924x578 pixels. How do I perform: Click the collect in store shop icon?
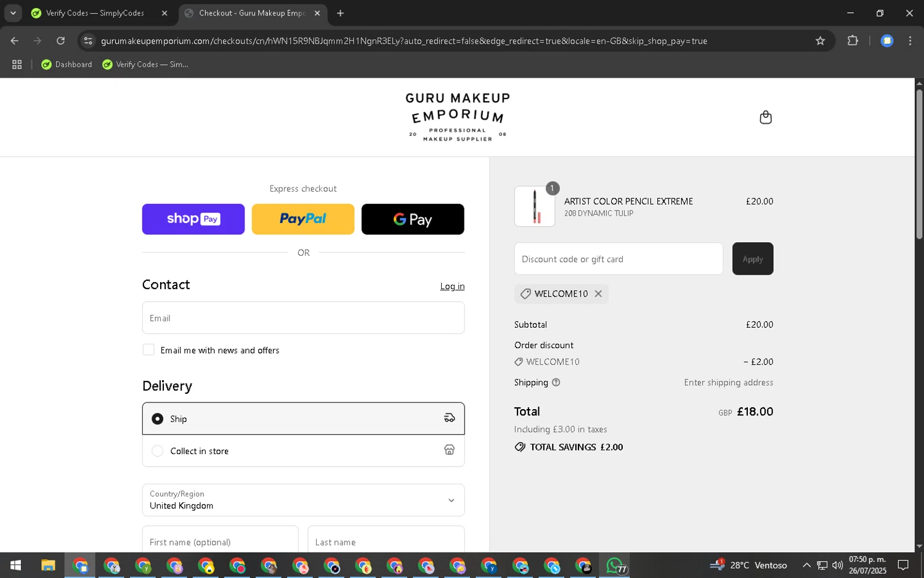click(x=450, y=450)
